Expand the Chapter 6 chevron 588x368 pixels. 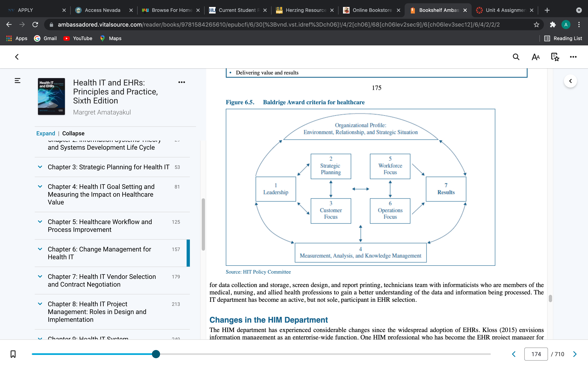click(x=40, y=249)
